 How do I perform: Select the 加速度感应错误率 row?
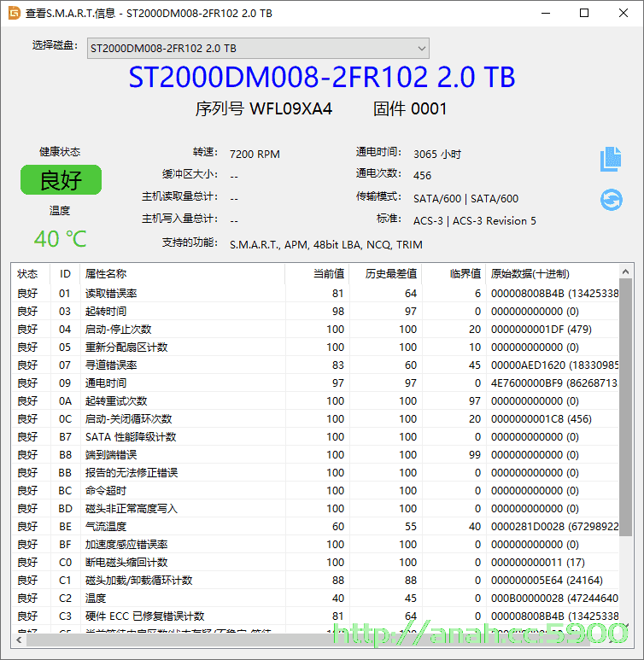click(x=315, y=545)
